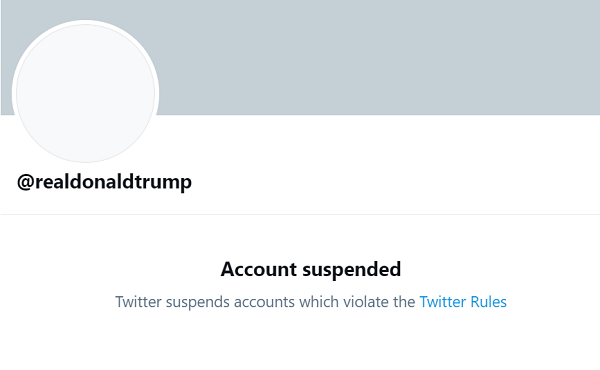Select the @realdonaldtrump handle text
This screenshot has width=600, height=370.
point(104,182)
